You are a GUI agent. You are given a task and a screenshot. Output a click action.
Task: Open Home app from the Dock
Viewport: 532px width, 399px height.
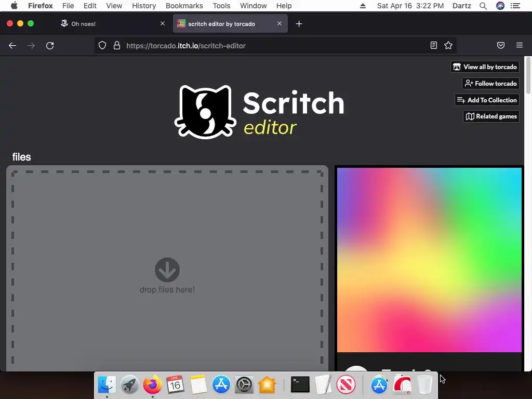(x=267, y=385)
